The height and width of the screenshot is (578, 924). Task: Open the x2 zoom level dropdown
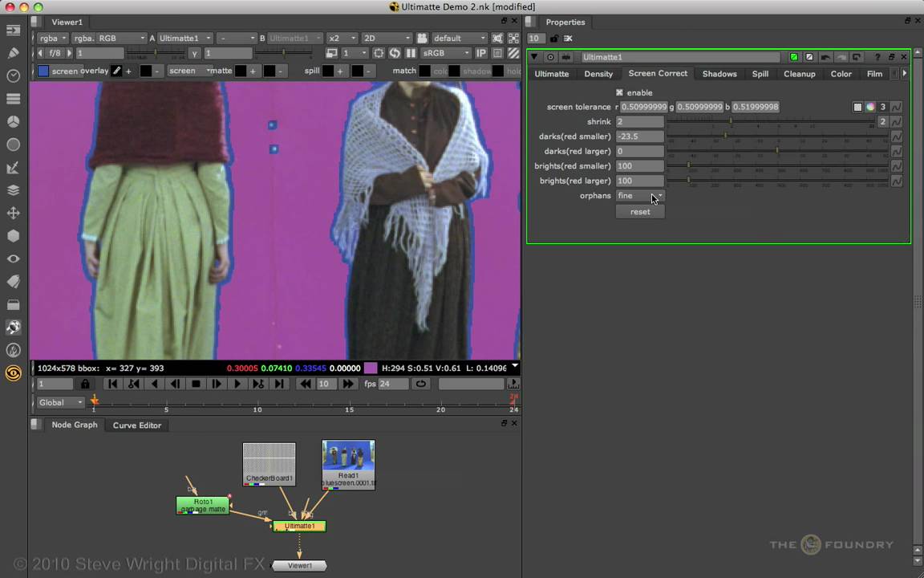[342, 38]
